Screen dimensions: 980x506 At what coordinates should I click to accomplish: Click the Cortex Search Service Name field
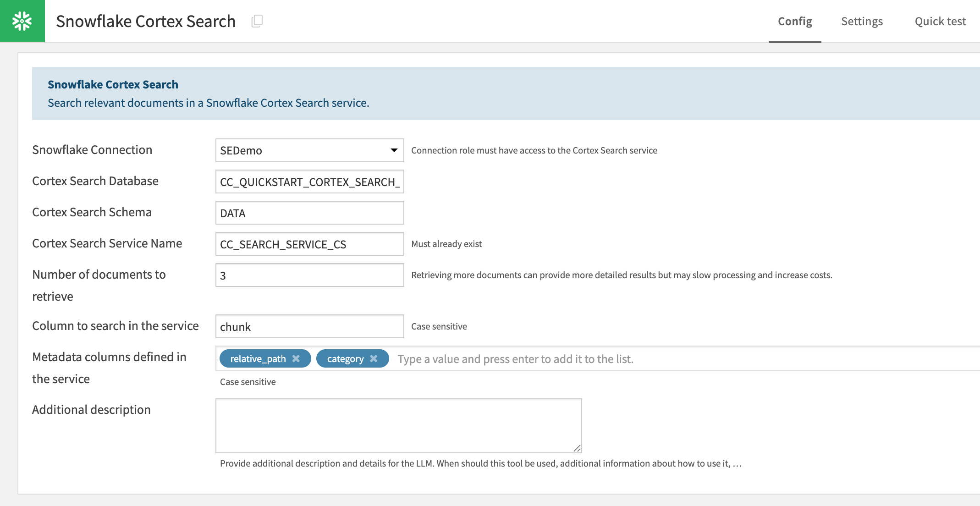pos(310,244)
